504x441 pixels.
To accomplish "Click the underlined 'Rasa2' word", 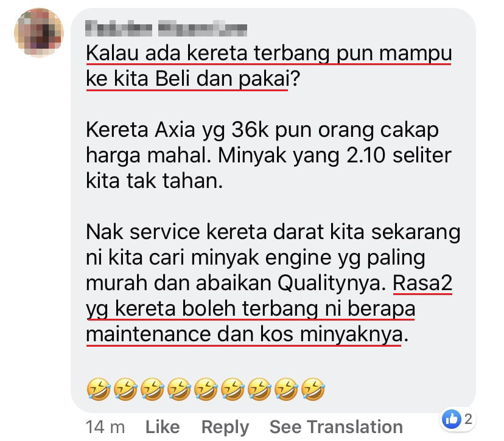I will 422,283.
